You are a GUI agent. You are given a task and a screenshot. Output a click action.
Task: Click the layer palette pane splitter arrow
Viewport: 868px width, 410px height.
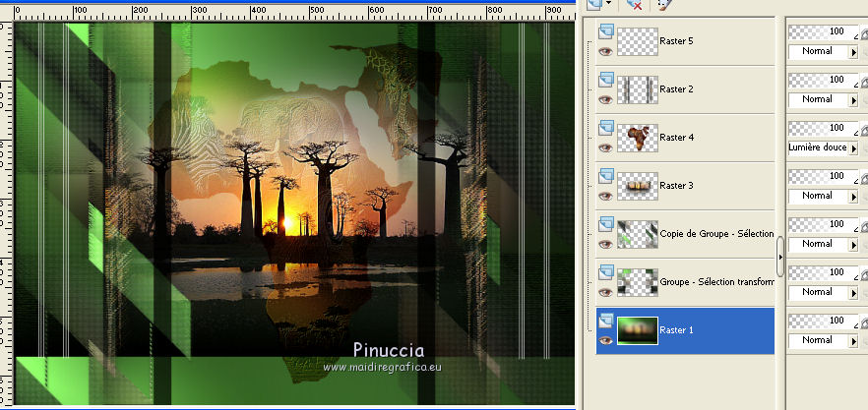780,257
